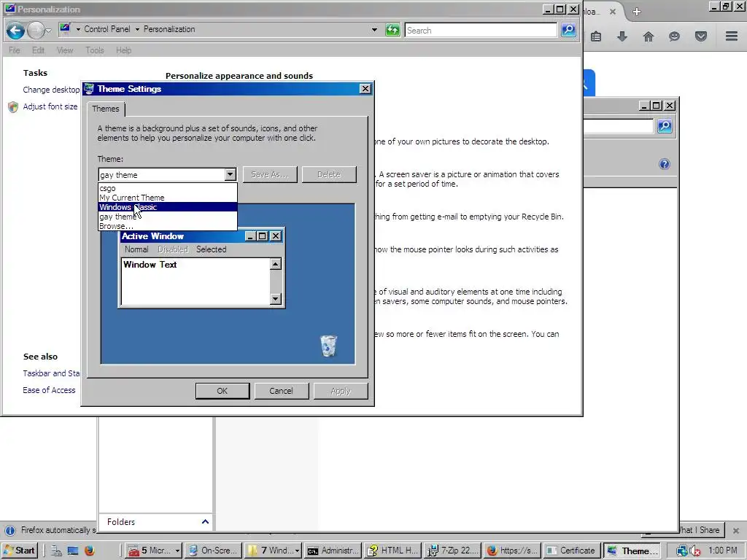This screenshot has height=560, width=747.
Task: Launch Firefox from Quick Launch
Action: [x=89, y=551]
